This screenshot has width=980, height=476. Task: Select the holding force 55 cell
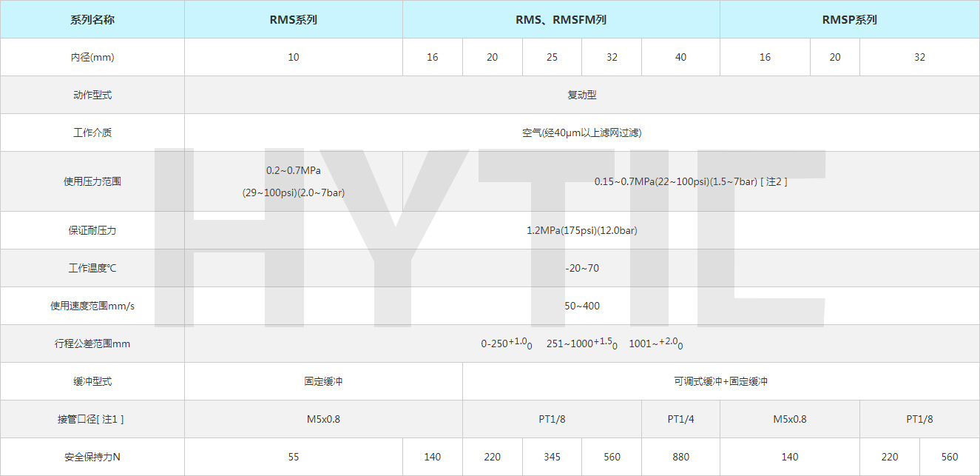[294, 457]
